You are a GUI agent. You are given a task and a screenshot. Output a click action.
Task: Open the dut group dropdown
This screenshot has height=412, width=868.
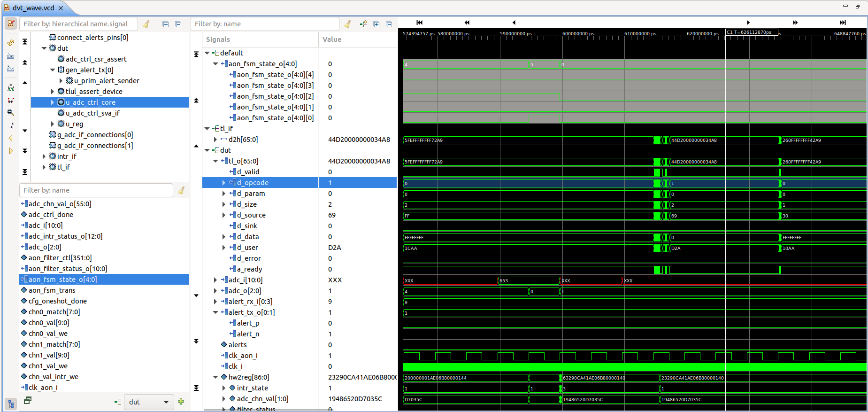(166, 402)
